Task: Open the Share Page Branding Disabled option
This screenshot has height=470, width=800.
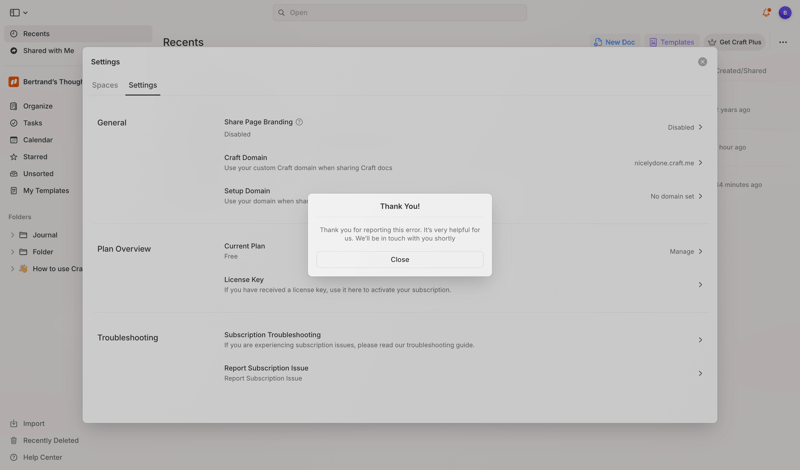Action: (685, 127)
